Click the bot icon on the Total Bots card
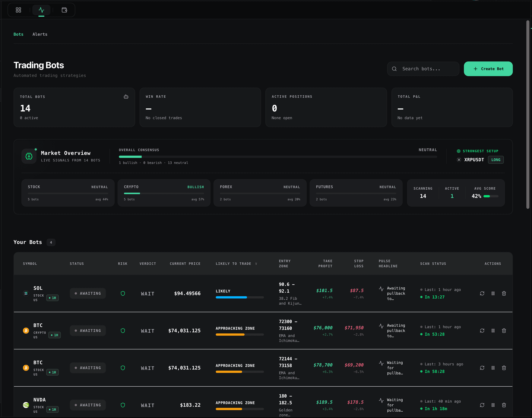This screenshot has width=532, height=418. click(x=126, y=97)
